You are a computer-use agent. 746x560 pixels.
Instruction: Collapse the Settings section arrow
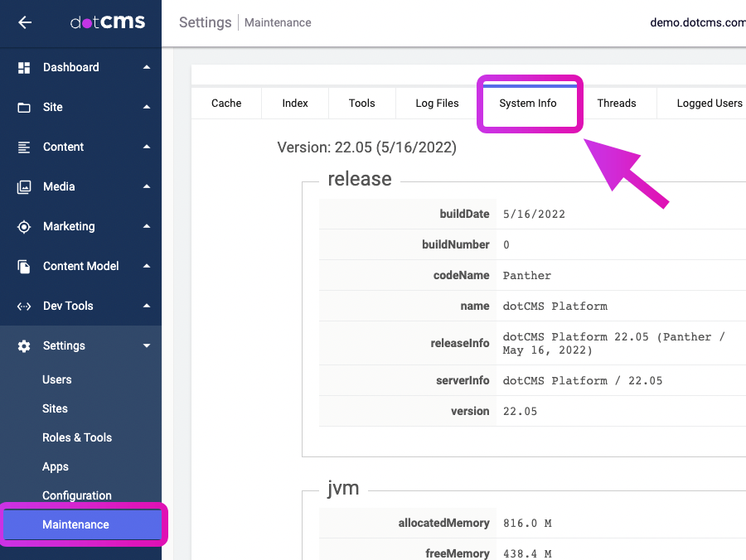pyautogui.click(x=147, y=346)
